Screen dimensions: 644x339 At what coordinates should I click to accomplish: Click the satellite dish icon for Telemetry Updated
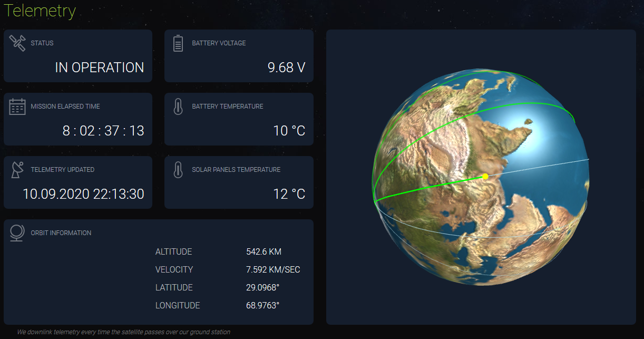(17, 170)
